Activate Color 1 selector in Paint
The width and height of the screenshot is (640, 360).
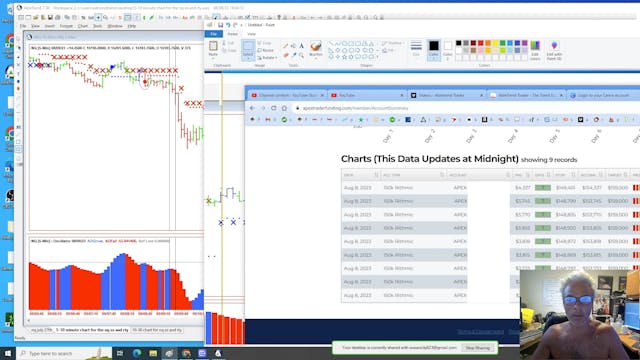click(x=433, y=50)
